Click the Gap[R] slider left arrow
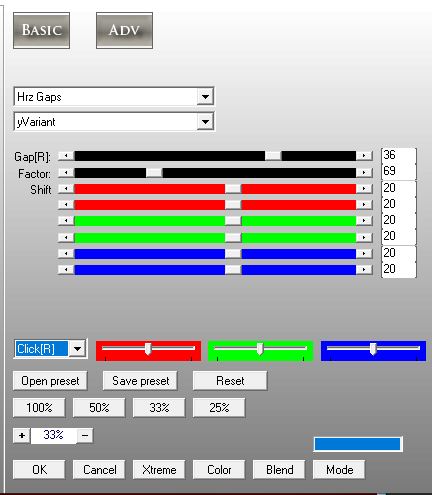Image resolution: width=432 pixels, height=495 pixels. click(66, 156)
